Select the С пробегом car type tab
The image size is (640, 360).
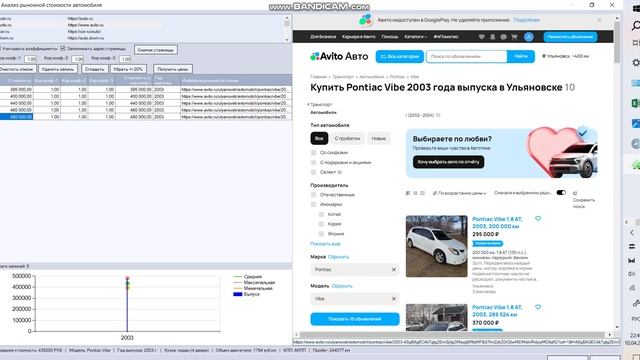[347, 138]
